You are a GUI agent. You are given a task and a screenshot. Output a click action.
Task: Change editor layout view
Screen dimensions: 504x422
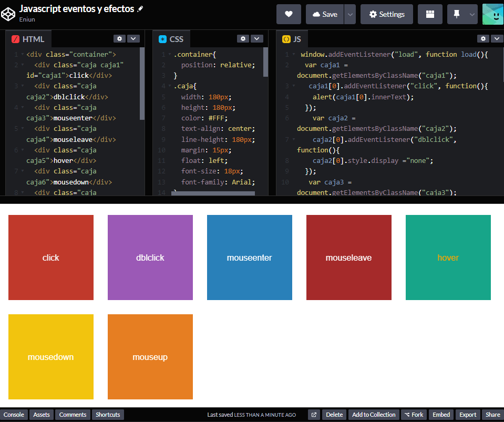click(430, 14)
